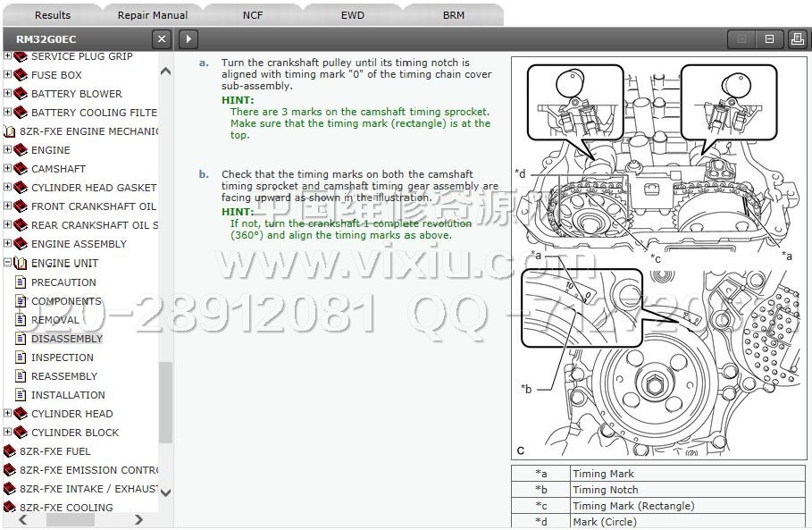Image resolution: width=812 pixels, height=530 pixels.
Task: Expand the ENGINE ASSEMBLY tree node
Action: click(x=8, y=244)
